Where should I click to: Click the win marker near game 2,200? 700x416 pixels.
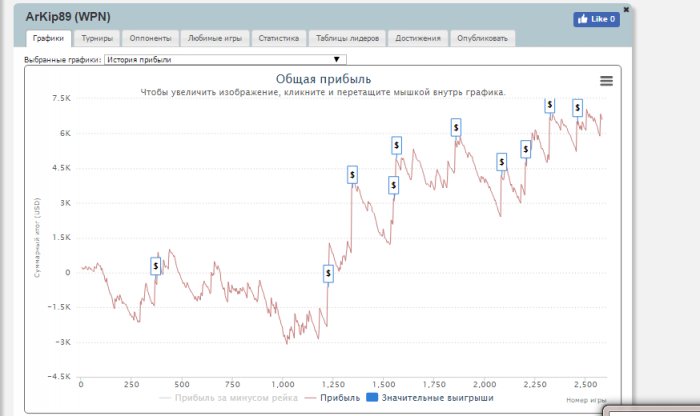point(526,149)
